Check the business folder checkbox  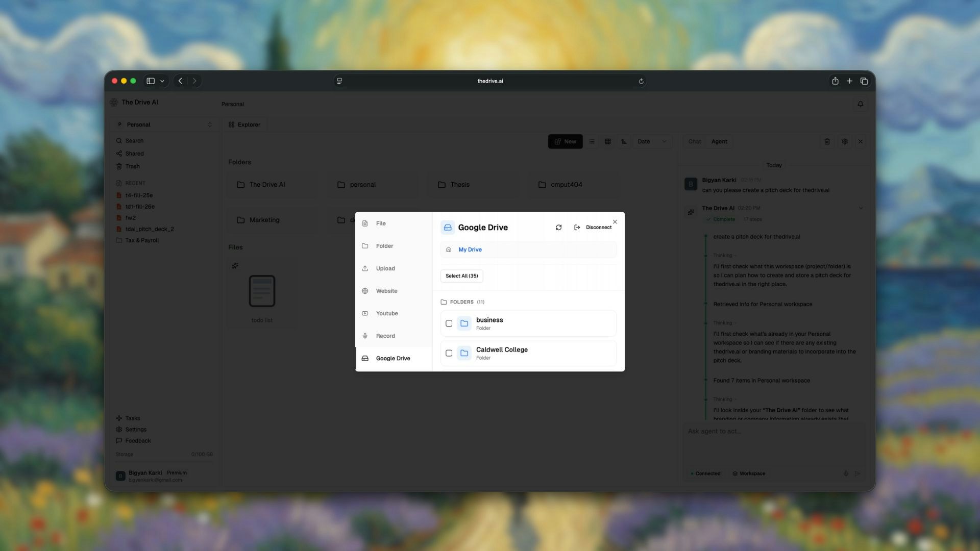449,323
